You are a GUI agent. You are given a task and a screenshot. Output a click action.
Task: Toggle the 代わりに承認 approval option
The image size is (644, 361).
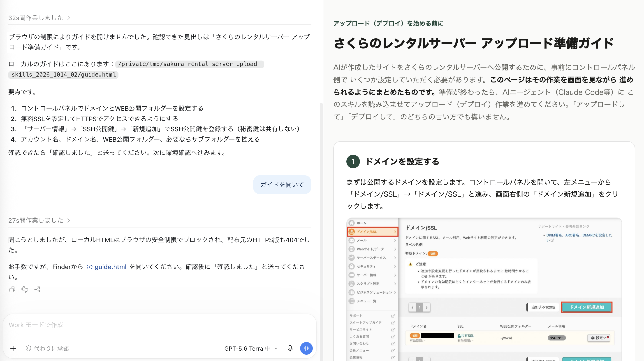[47, 348]
